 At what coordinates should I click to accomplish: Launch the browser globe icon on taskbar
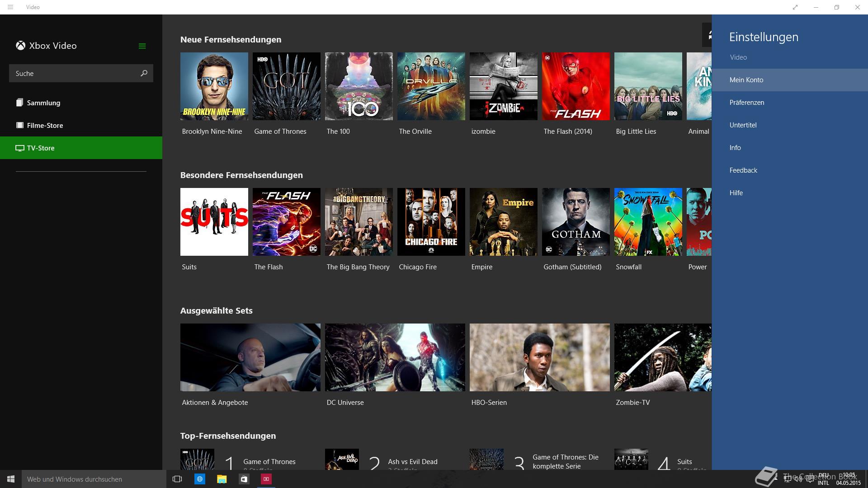coord(199,479)
